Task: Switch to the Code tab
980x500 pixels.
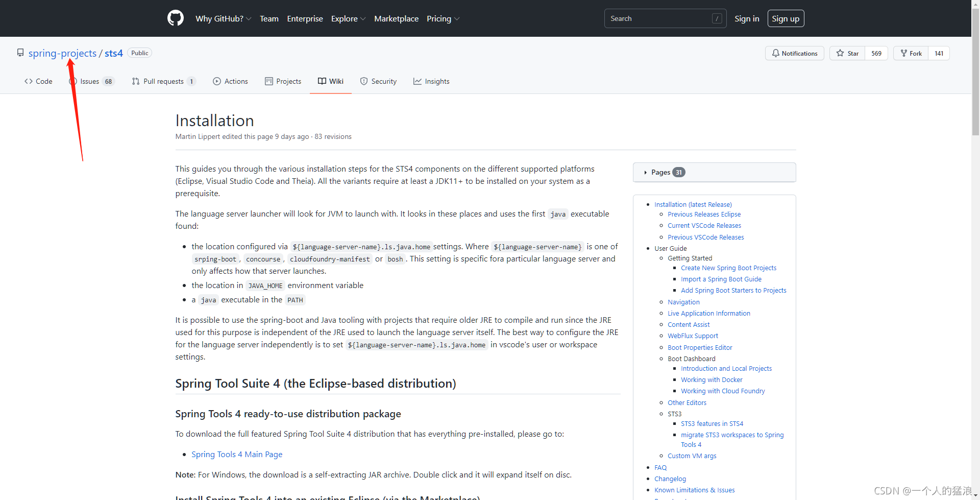Action: pos(38,81)
